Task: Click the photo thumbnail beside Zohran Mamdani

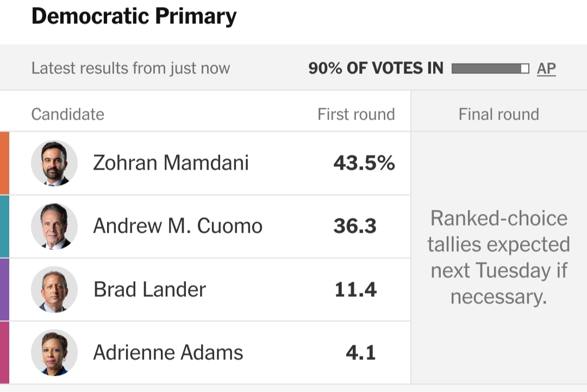Action: [54, 163]
